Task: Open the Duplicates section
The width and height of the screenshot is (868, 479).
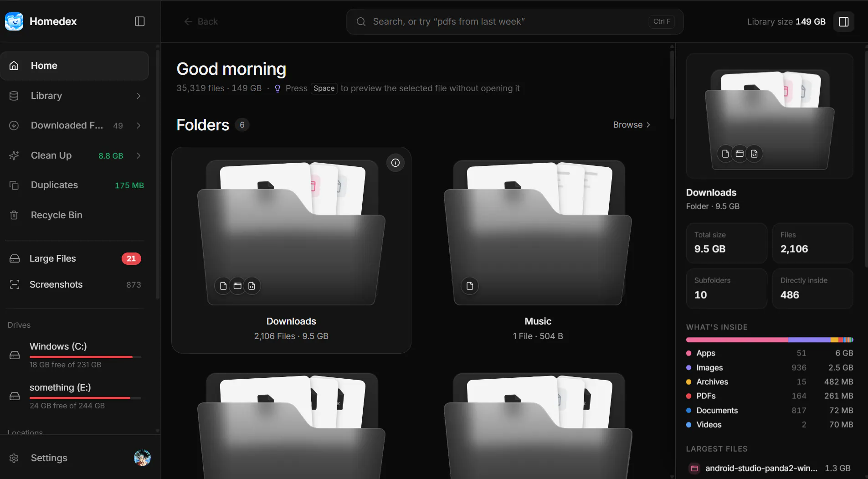Action: click(x=75, y=185)
